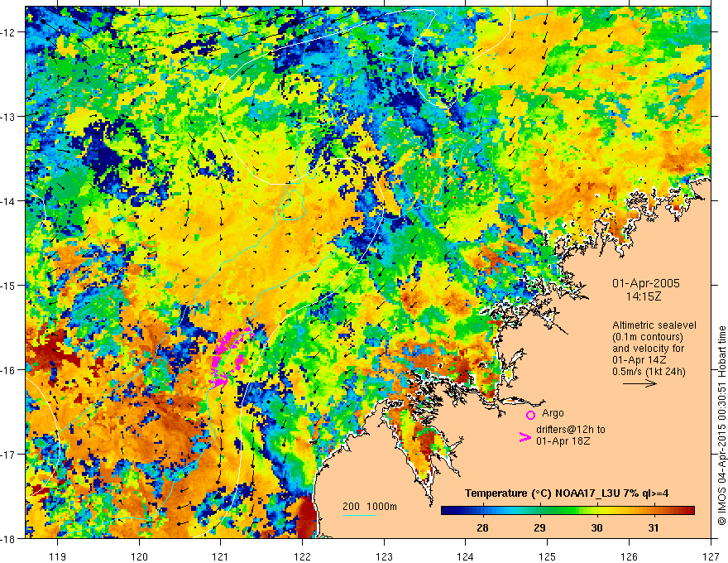The height and width of the screenshot is (563, 728).
Task: Click the 'Argo' legend label
Action: pyautogui.click(x=553, y=413)
